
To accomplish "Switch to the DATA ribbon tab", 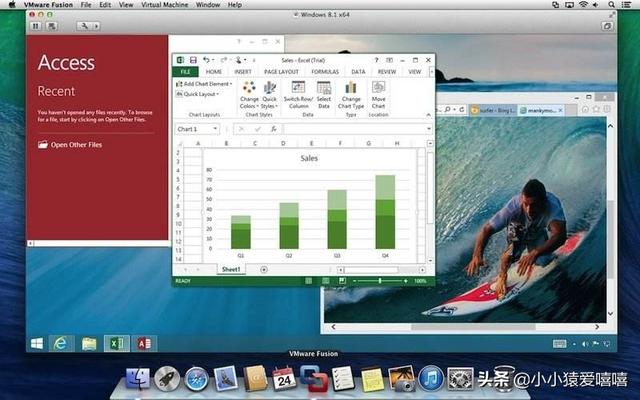I will pyautogui.click(x=358, y=71).
